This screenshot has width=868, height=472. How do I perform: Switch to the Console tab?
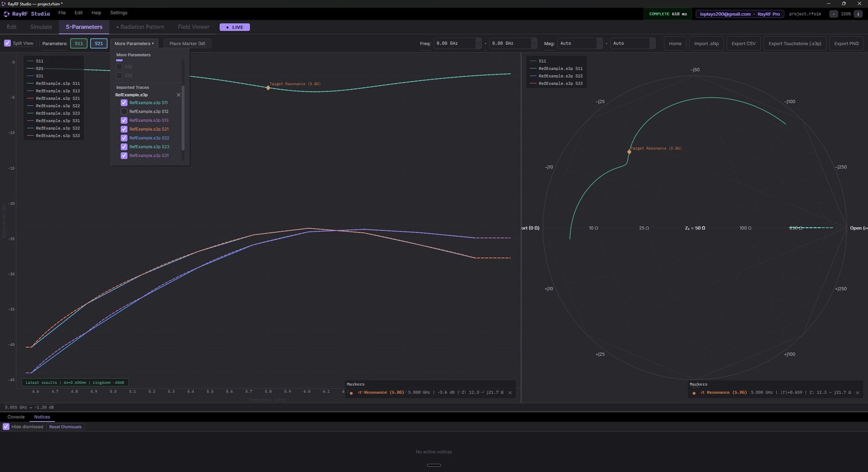pos(16,417)
